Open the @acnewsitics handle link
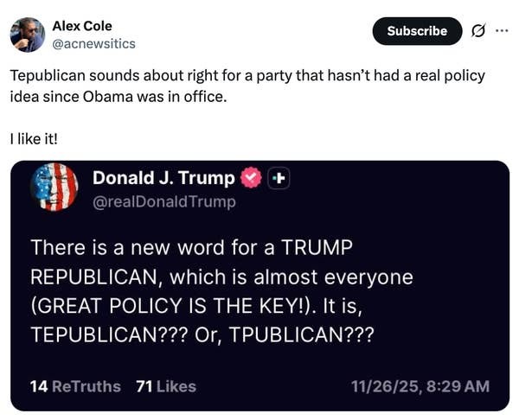 [93, 43]
